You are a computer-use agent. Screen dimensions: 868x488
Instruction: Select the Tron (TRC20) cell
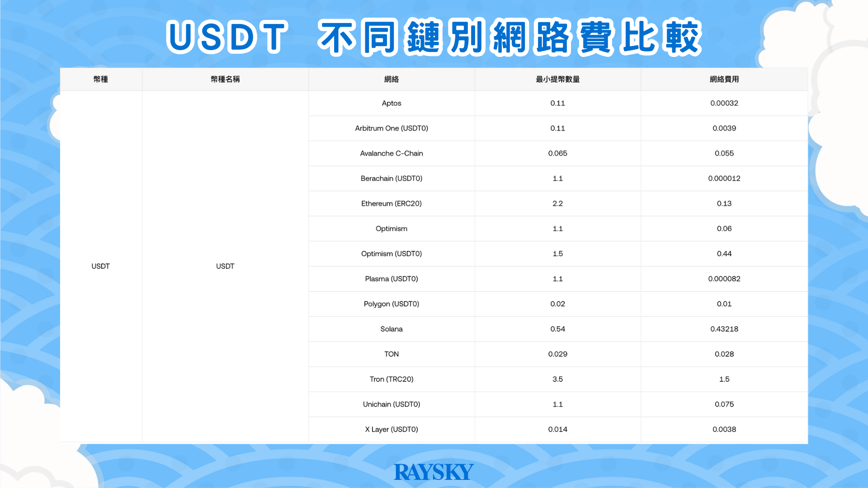point(392,379)
